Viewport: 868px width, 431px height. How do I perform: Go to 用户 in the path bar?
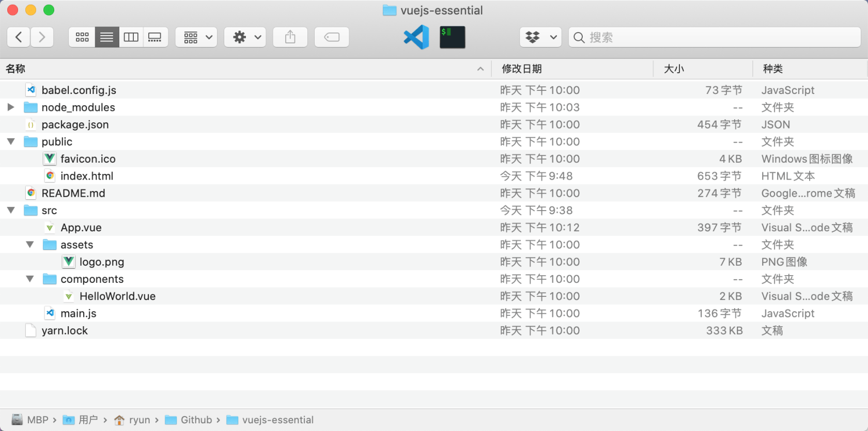81,420
